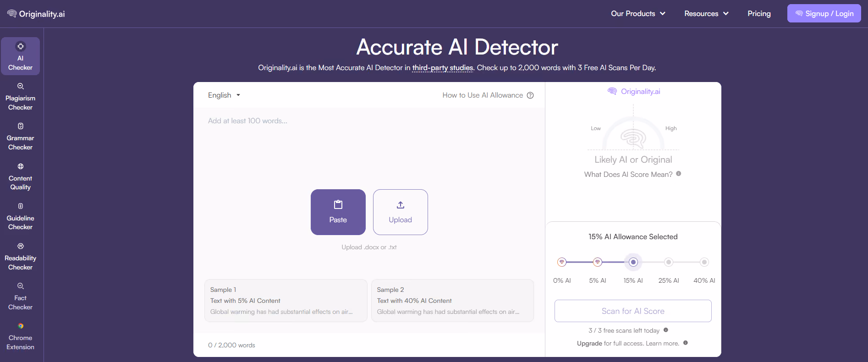Select the 15% AI allowance point

coord(633,262)
